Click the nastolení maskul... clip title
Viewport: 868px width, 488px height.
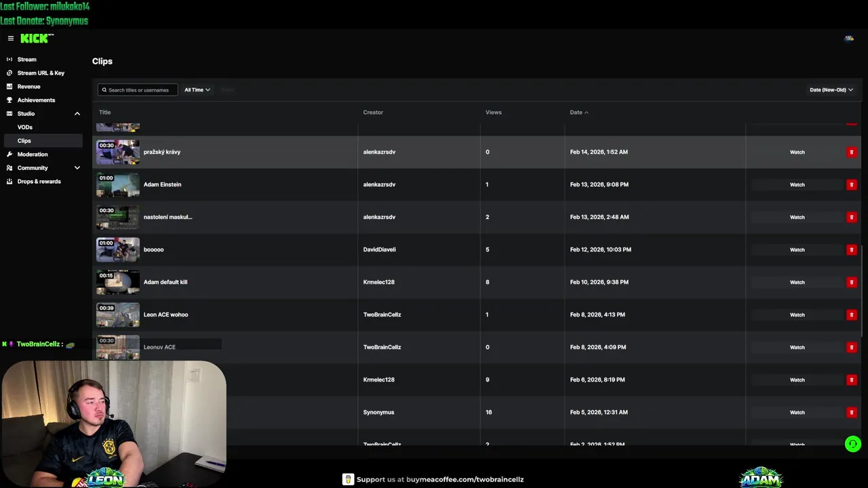click(x=168, y=217)
